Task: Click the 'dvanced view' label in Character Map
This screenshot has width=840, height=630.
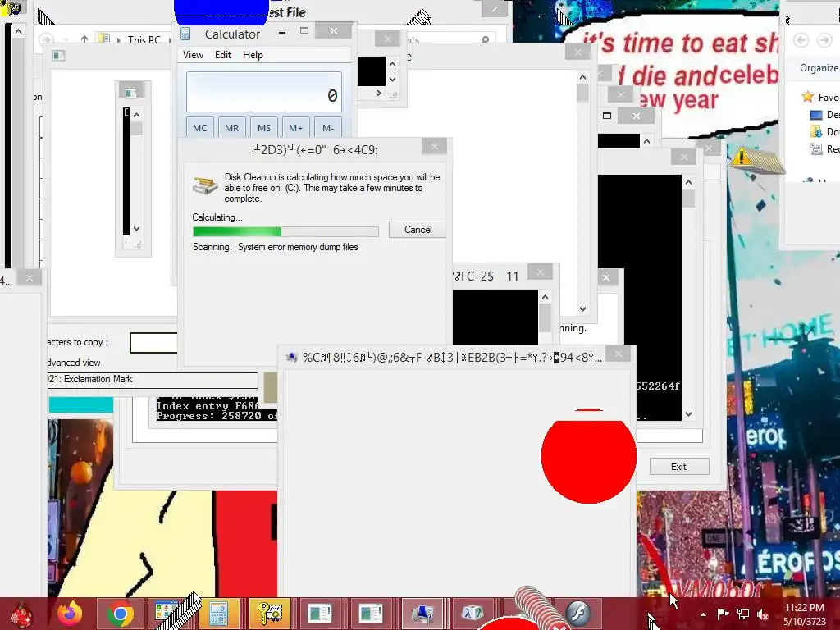Action: point(74,363)
